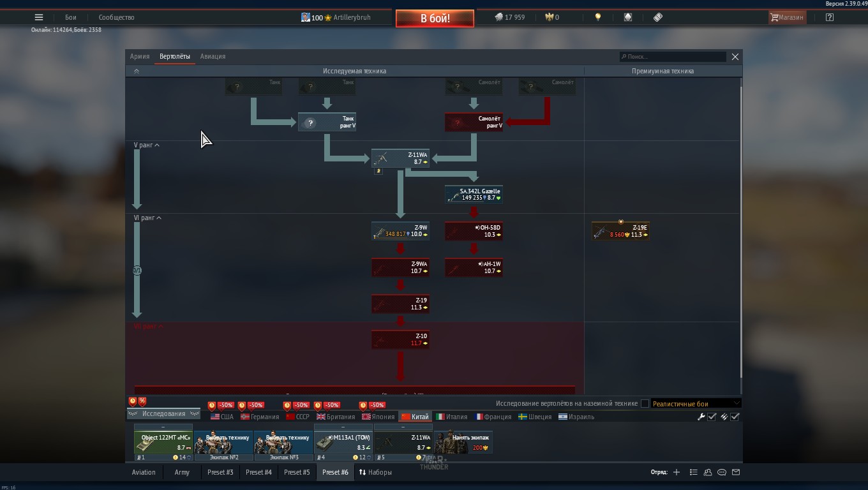Select the Германия nation tab
The width and height of the screenshot is (868, 490).
260,417
